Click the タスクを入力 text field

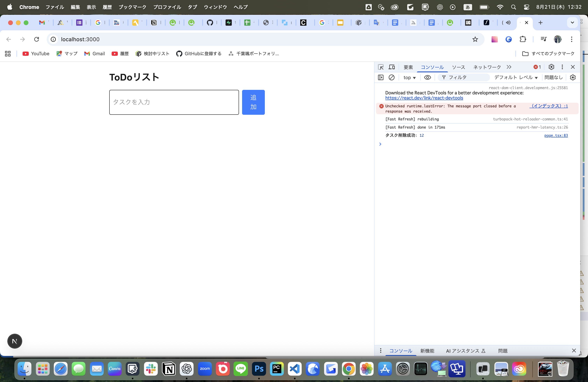click(174, 102)
